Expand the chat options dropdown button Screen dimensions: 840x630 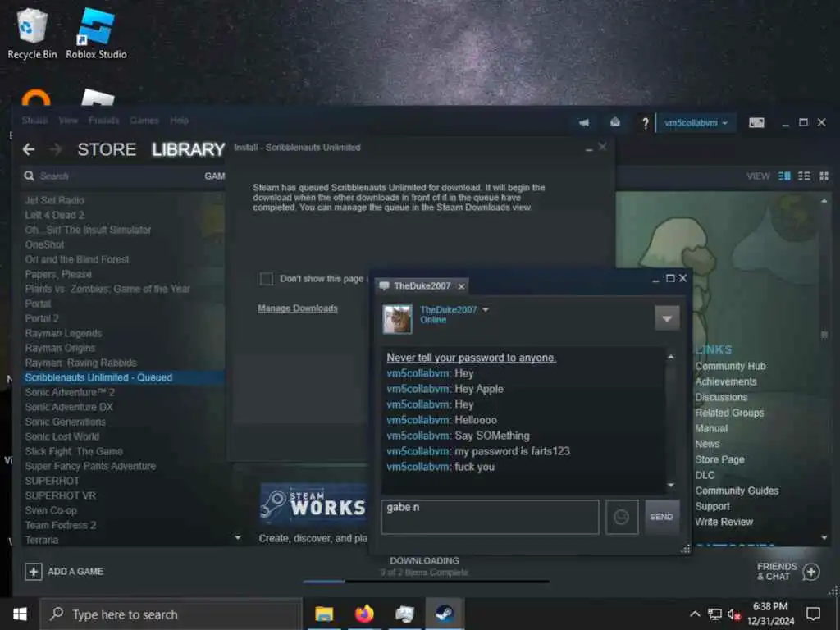667,318
